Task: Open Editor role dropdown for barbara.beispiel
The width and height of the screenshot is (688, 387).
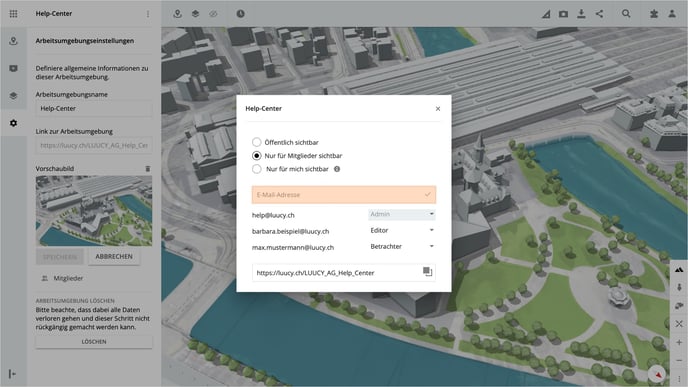Action: pos(401,230)
